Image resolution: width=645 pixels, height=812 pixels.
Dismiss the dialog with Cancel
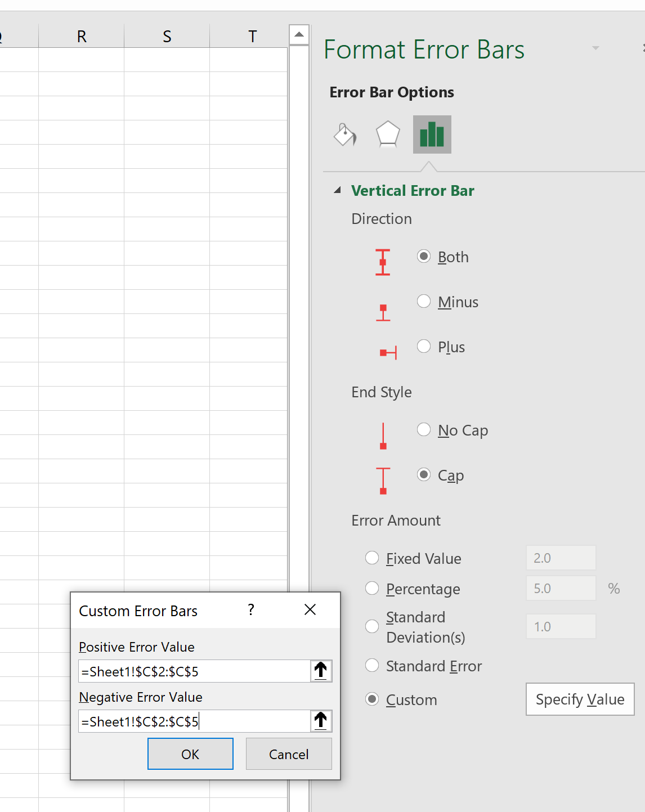click(289, 754)
